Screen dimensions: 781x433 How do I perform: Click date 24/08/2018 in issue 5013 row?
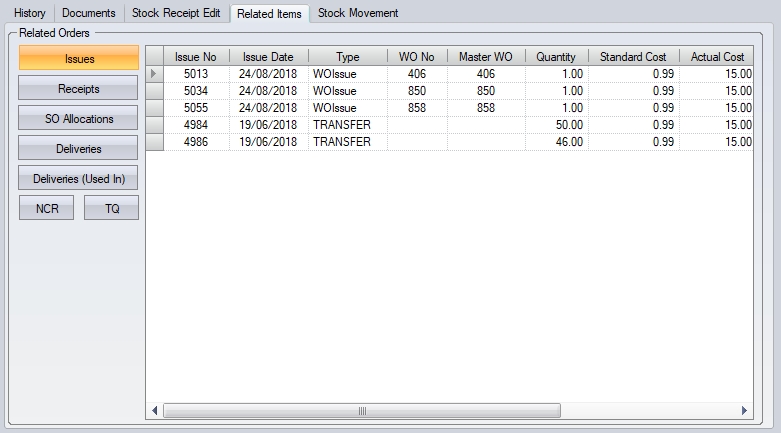(x=268, y=74)
